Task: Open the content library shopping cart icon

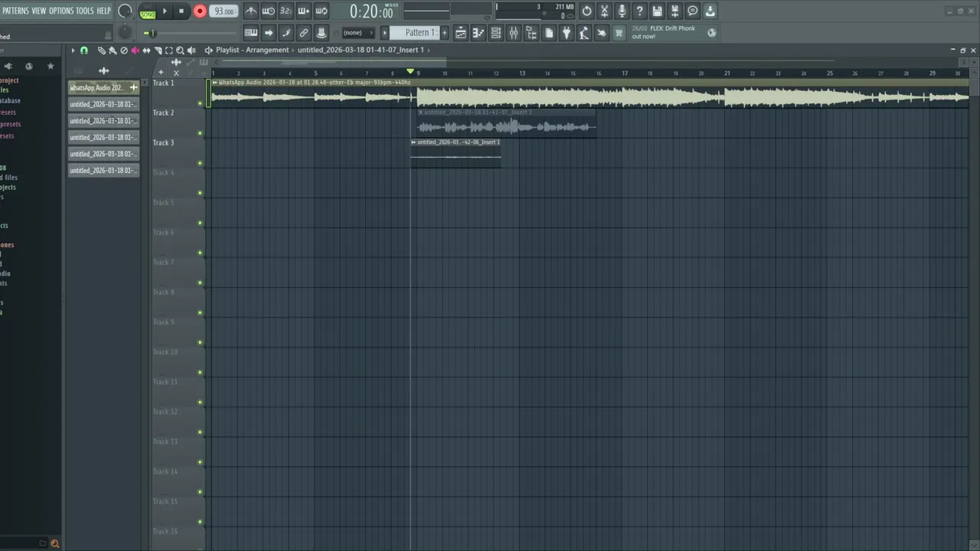Action: pos(619,33)
